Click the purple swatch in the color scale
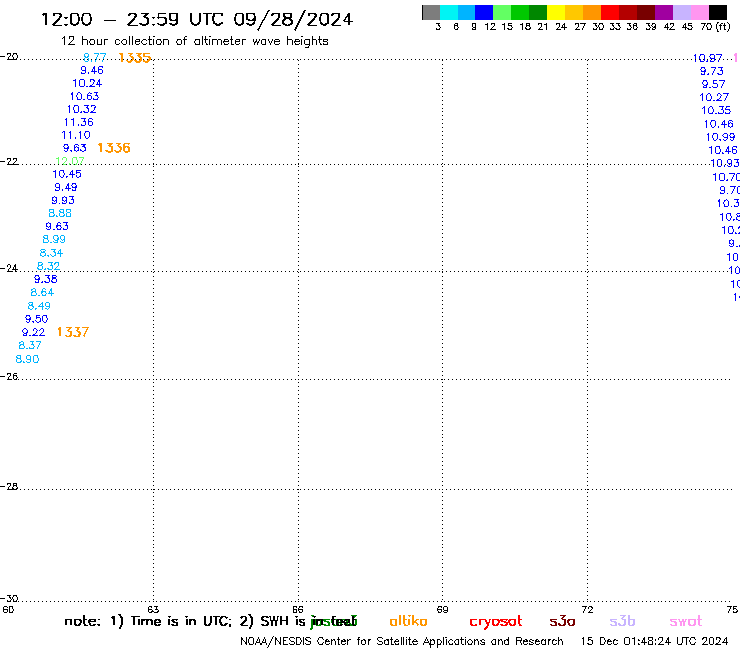 click(x=664, y=12)
